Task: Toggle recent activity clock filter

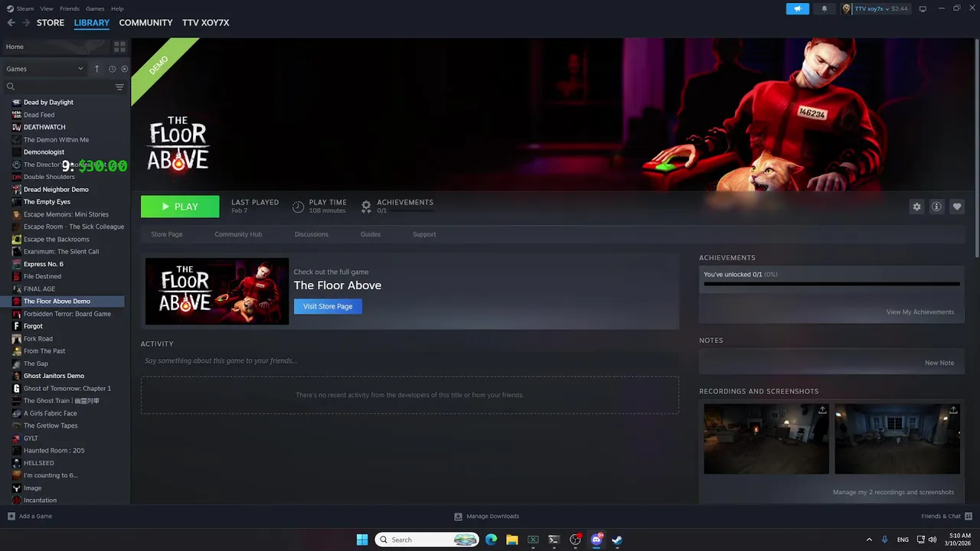Action: click(x=112, y=69)
